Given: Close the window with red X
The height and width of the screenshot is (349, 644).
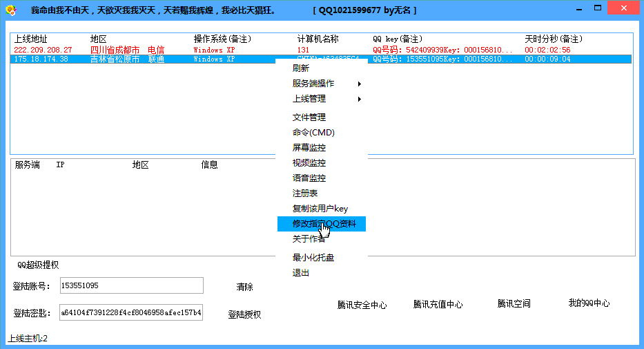Looking at the screenshot, I should [x=623, y=8].
